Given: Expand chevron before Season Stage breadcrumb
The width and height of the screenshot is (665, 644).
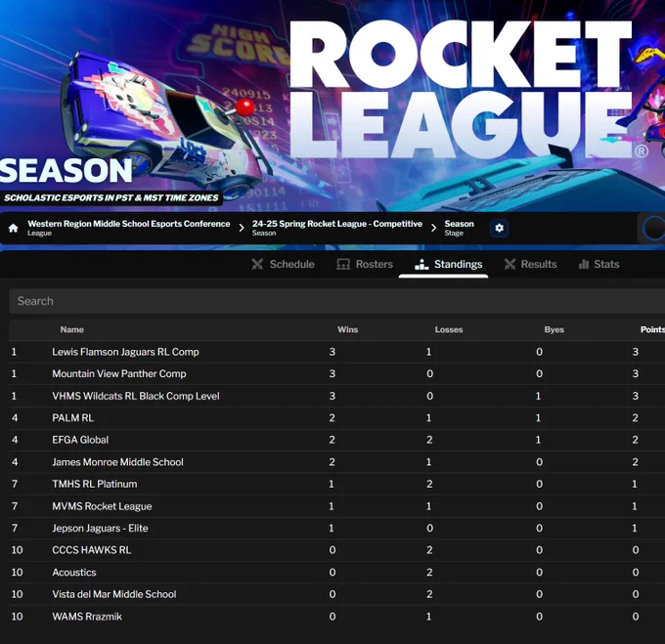Looking at the screenshot, I should click(433, 228).
